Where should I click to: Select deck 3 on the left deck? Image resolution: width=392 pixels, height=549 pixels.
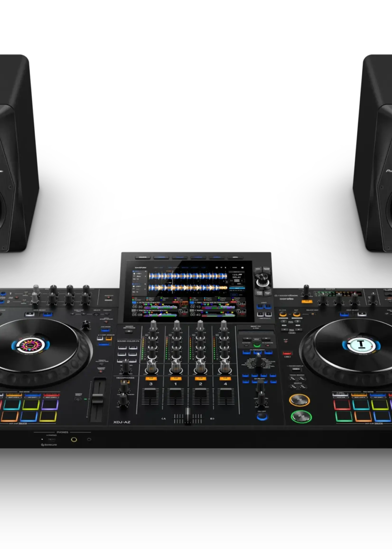29,314
